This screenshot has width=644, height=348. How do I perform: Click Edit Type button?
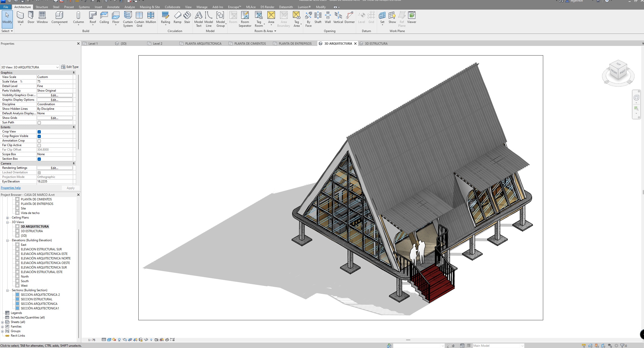(x=70, y=67)
